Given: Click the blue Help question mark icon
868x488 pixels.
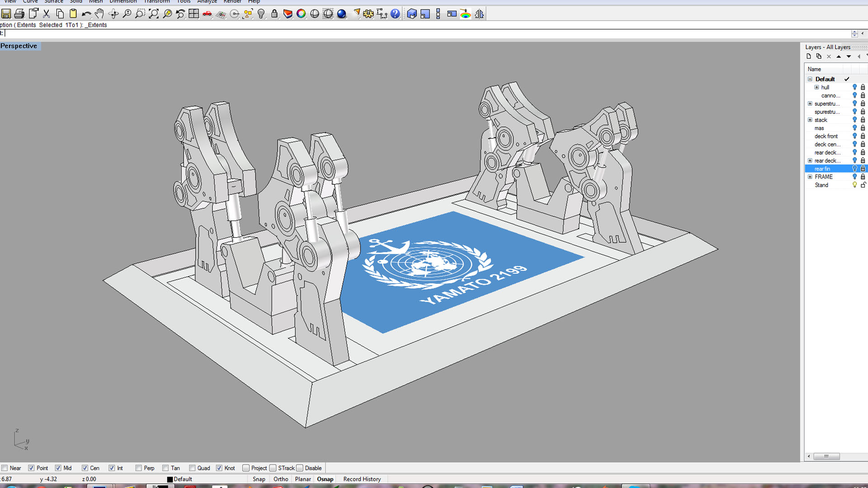Looking at the screenshot, I should pos(395,14).
